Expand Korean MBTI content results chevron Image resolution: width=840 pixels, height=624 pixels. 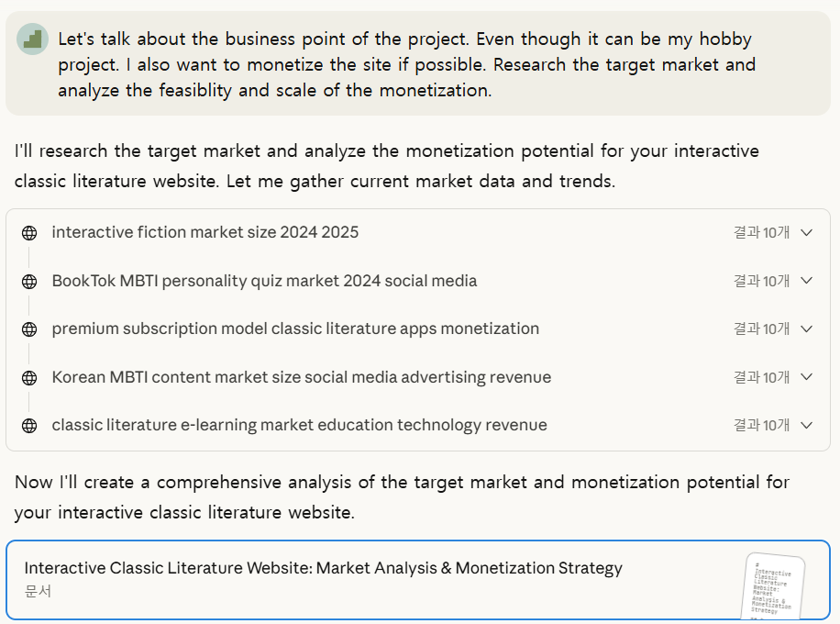click(x=807, y=377)
